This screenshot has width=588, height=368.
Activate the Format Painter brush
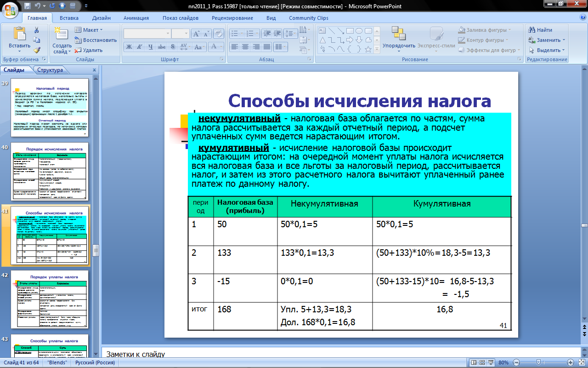click(x=37, y=50)
